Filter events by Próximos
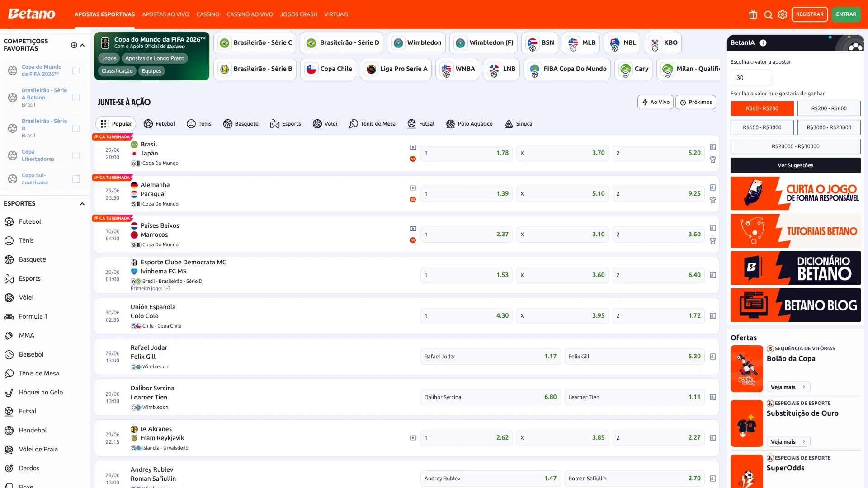This screenshot has width=868, height=488. point(696,102)
